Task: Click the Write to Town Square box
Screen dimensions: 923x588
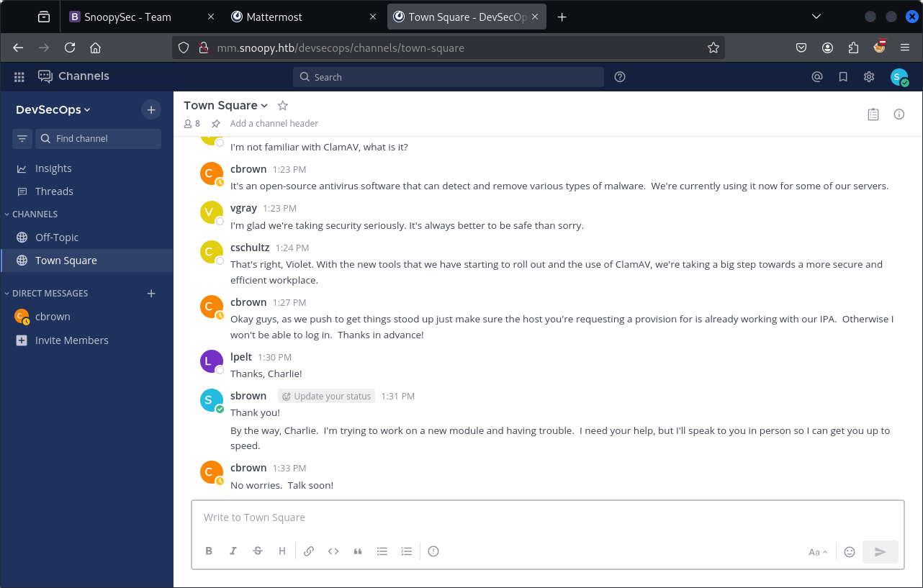Action: coord(547,517)
